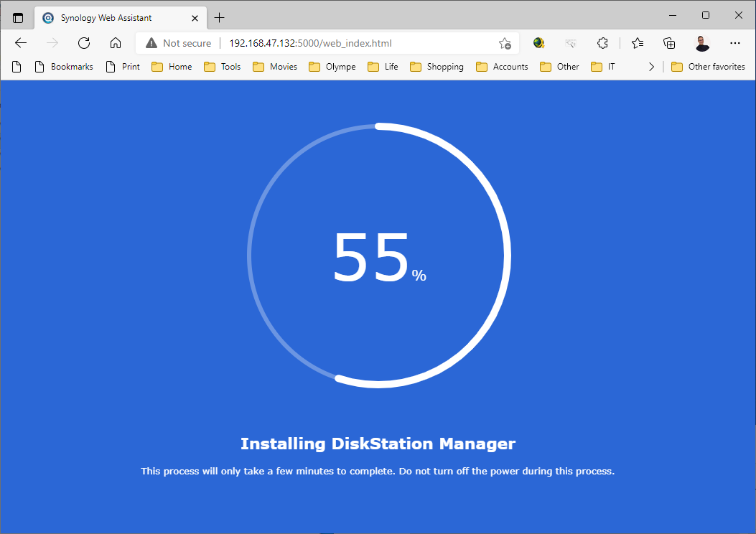Minimize the browser window
756x534 pixels.
click(673, 15)
